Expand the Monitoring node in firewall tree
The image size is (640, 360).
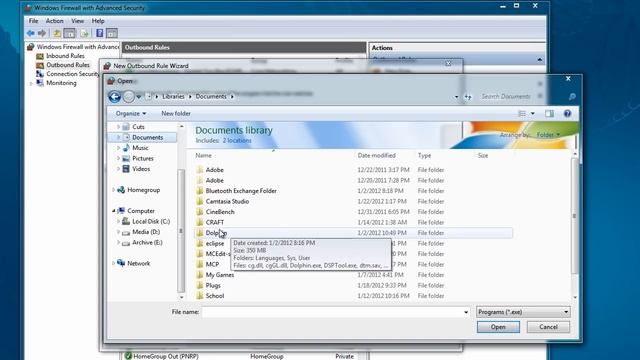(x=31, y=83)
